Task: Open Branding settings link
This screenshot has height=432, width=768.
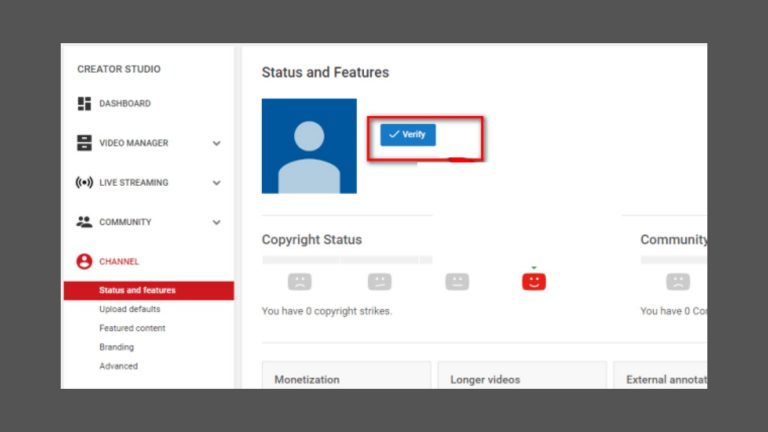Action: (117, 347)
